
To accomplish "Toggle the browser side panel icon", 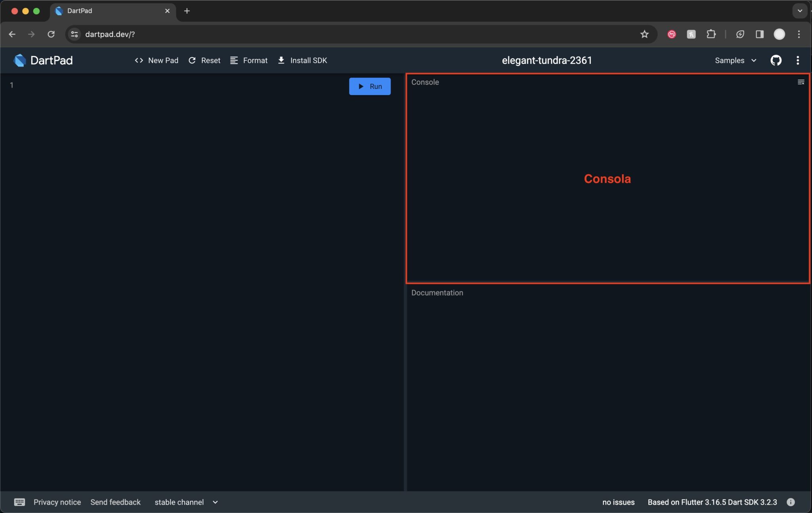I will pos(759,34).
